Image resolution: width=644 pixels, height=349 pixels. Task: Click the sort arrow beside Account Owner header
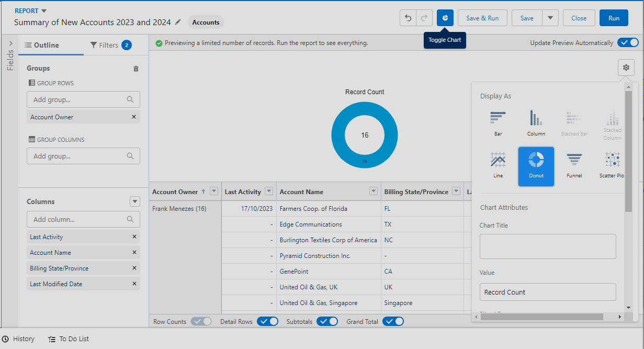coord(203,192)
